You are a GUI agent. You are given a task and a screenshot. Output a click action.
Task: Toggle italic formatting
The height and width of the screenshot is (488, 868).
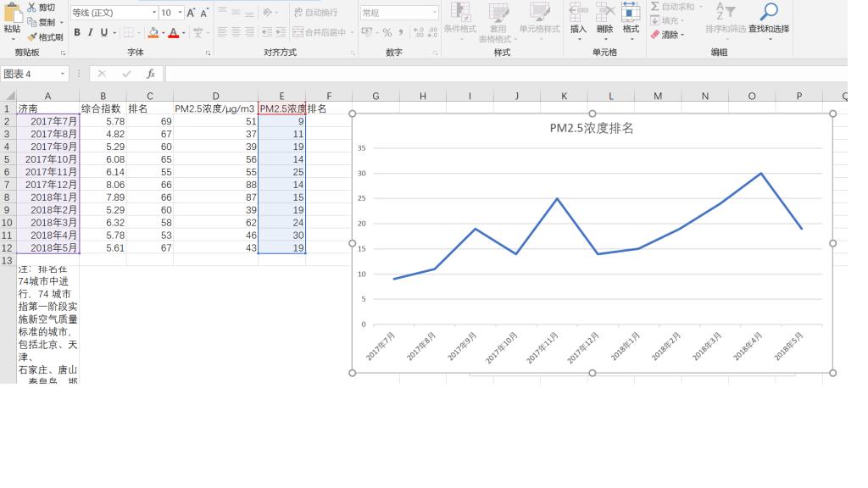[x=91, y=32]
